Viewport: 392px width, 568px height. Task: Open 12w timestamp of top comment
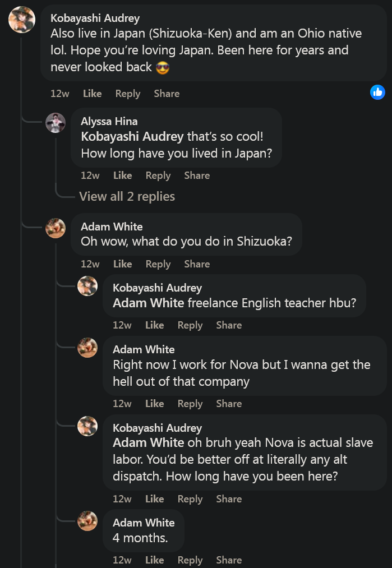60,94
